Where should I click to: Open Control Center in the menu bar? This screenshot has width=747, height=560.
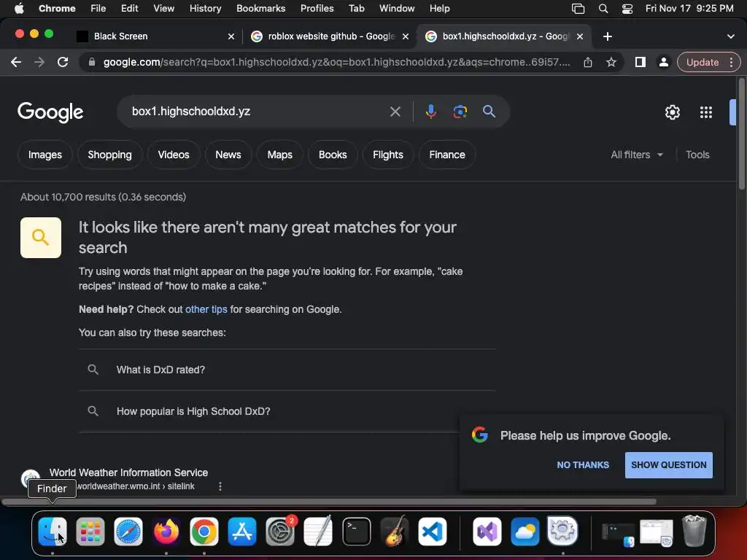point(627,9)
